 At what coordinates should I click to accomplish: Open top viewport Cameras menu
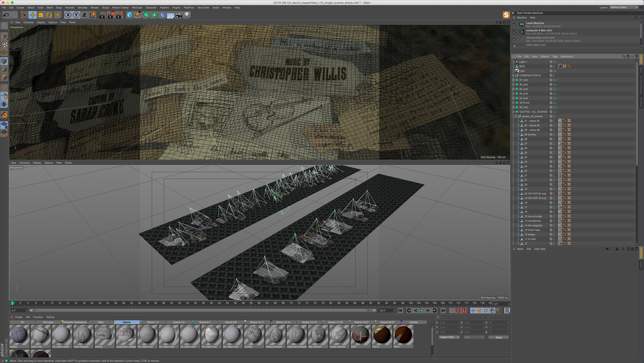coord(29,22)
